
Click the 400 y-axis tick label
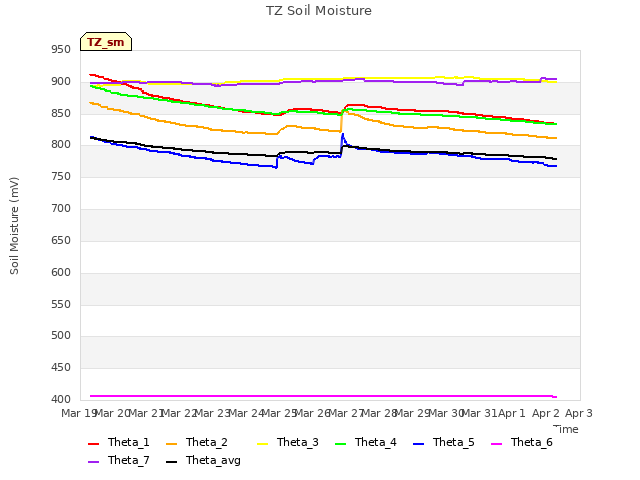coord(61,400)
